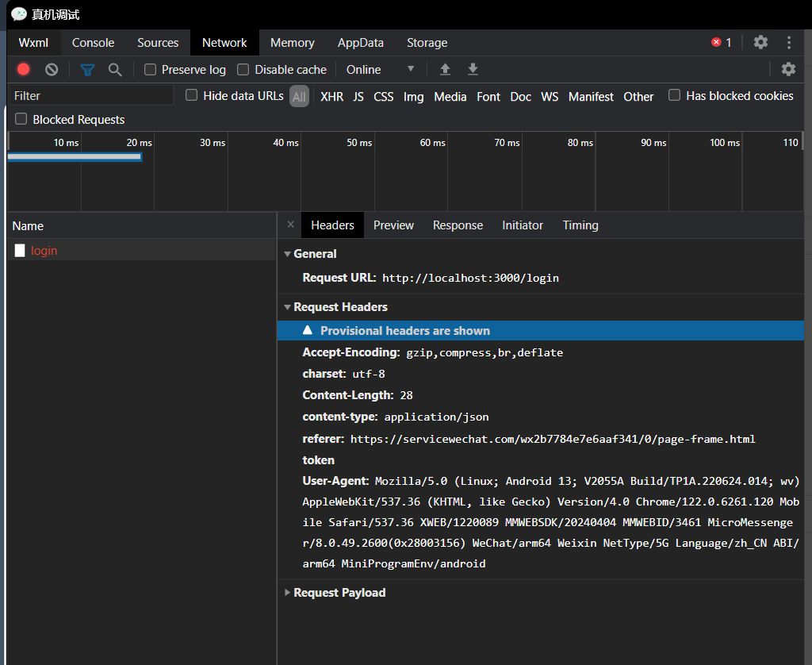812x665 pixels.
Task: Click the Accept-Encoding header value
Action: (485, 352)
